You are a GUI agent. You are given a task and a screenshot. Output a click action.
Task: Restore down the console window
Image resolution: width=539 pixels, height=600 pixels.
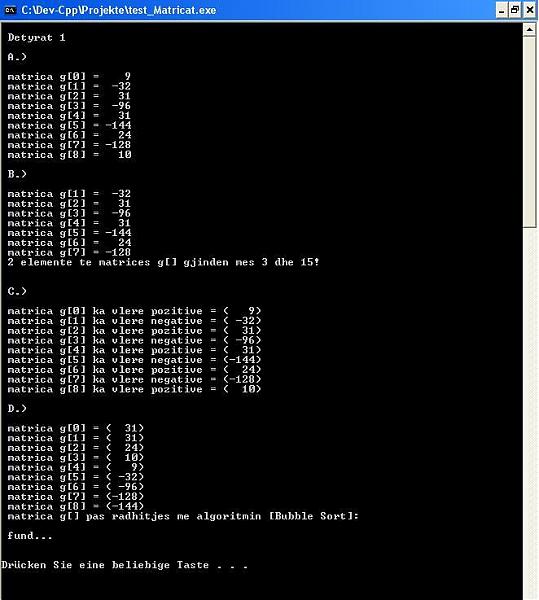coord(515,10)
